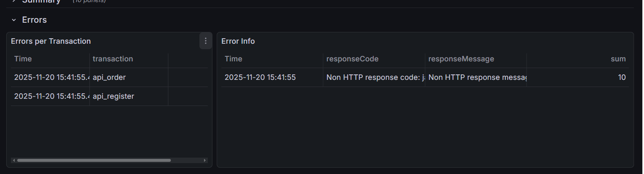This screenshot has width=644, height=174.
Task: Sort by the responseMessage column header
Action: [x=461, y=59]
